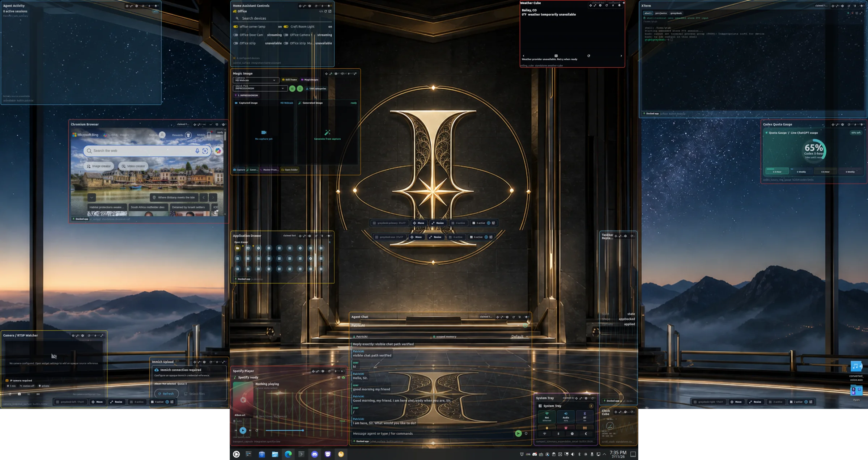Viewport: 868px width, 460px height.
Task: Expand the taskbar hidden icons caret
Action: point(604,454)
